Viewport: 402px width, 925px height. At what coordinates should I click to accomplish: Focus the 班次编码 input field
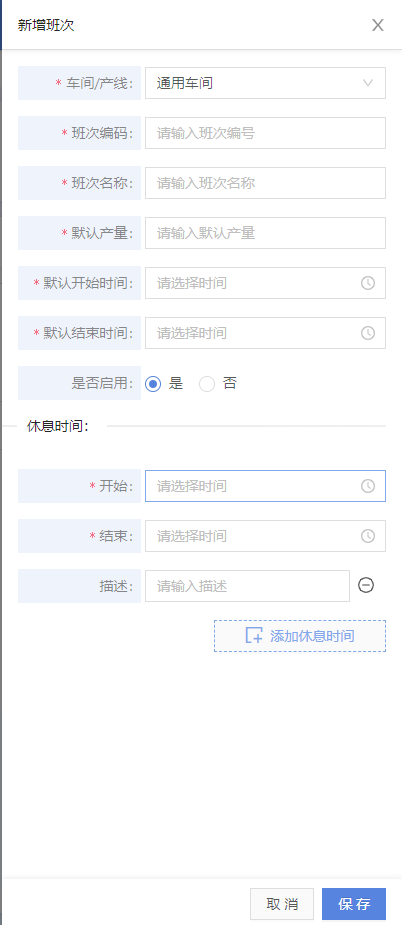(266, 133)
